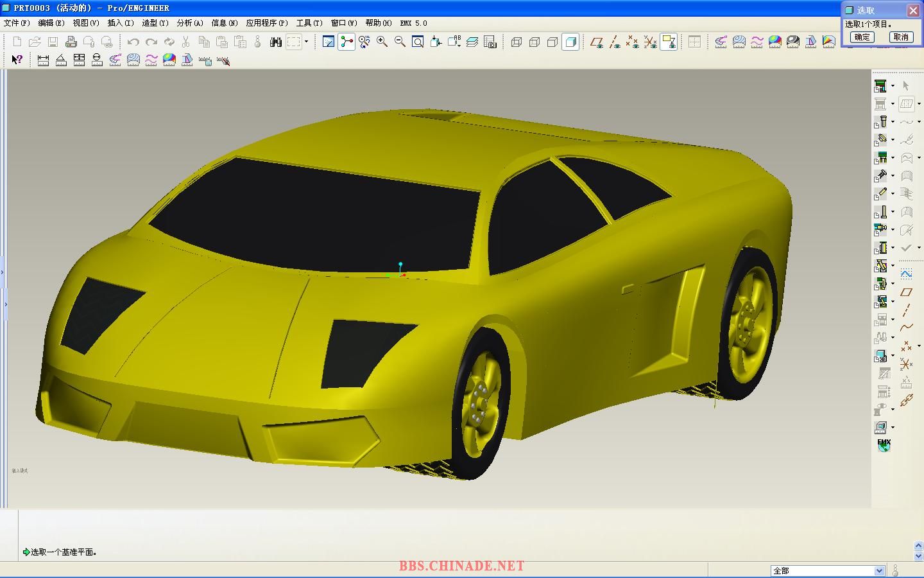Click the Cut scissors icon
The height and width of the screenshot is (578, 924).
point(186,42)
